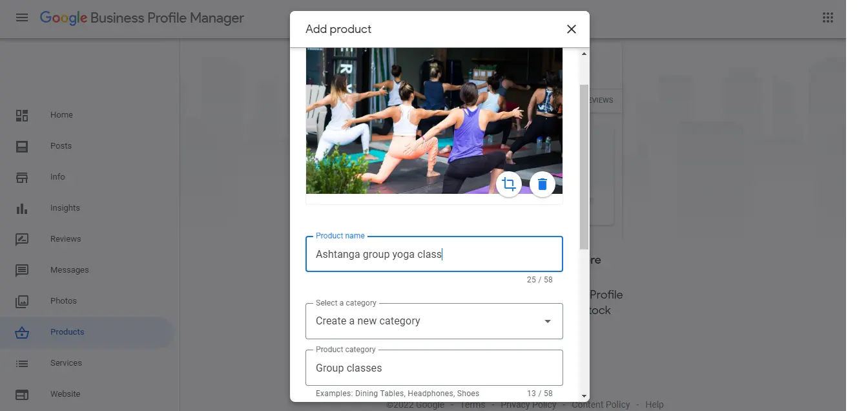Click the Home dashboard icon in sidebar

[x=22, y=115]
